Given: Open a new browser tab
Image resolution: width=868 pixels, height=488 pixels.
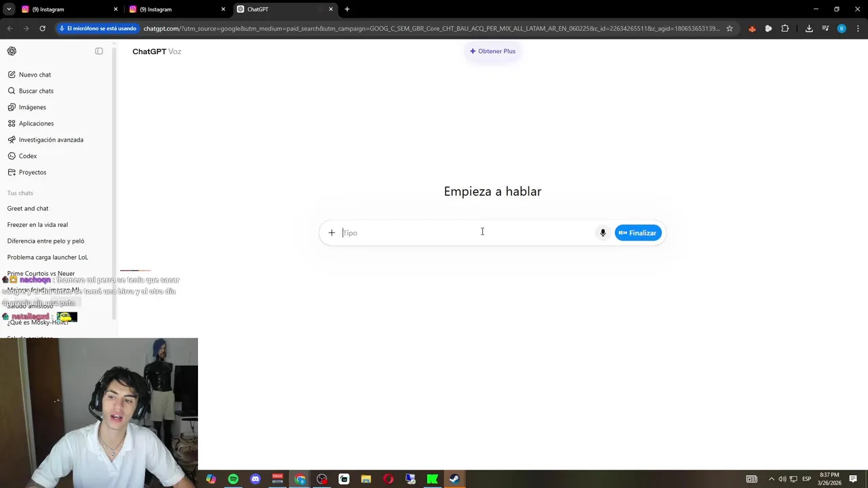Looking at the screenshot, I should pos(347,9).
